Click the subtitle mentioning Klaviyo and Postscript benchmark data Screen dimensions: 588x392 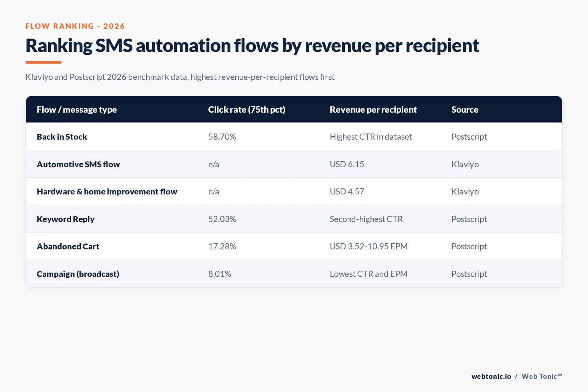[x=180, y=77]
